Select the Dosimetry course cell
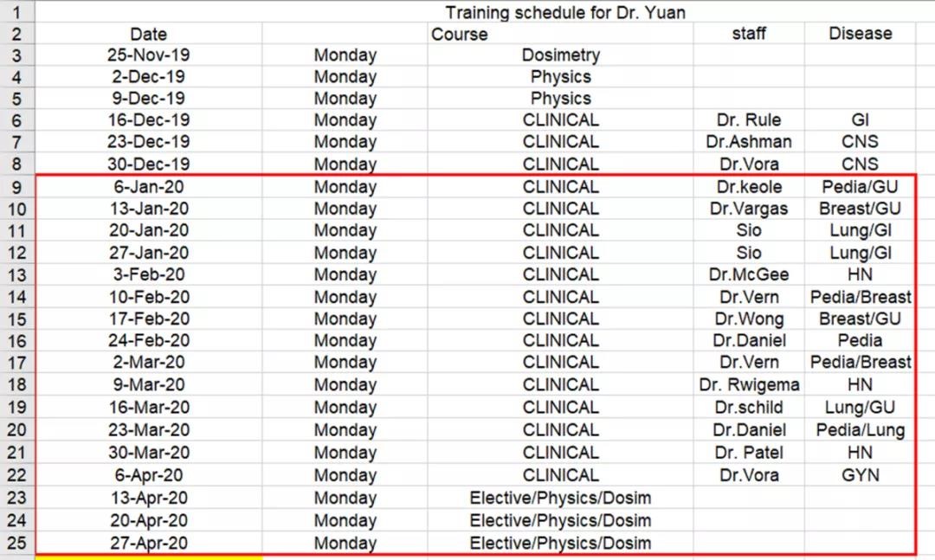The width and height of the screenshot is (935, 560). (560, 55)
